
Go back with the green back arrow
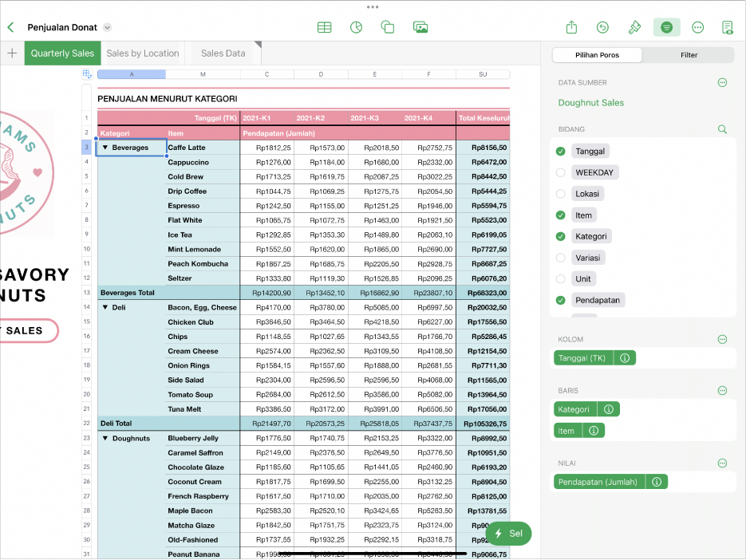pos(11,28)
